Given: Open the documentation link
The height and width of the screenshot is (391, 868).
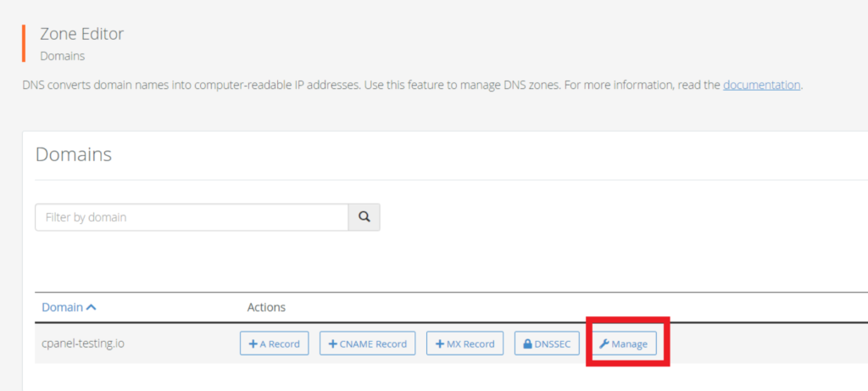Looking at the screenshot, I should [762, 86].
